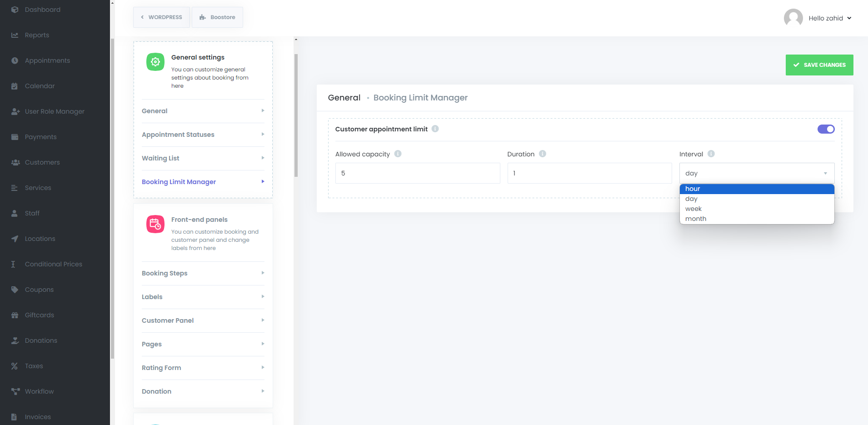Select 'week' from the Interval dropdown list
Image resolution: width=868 pixels, height=425 pixels.
693,208
